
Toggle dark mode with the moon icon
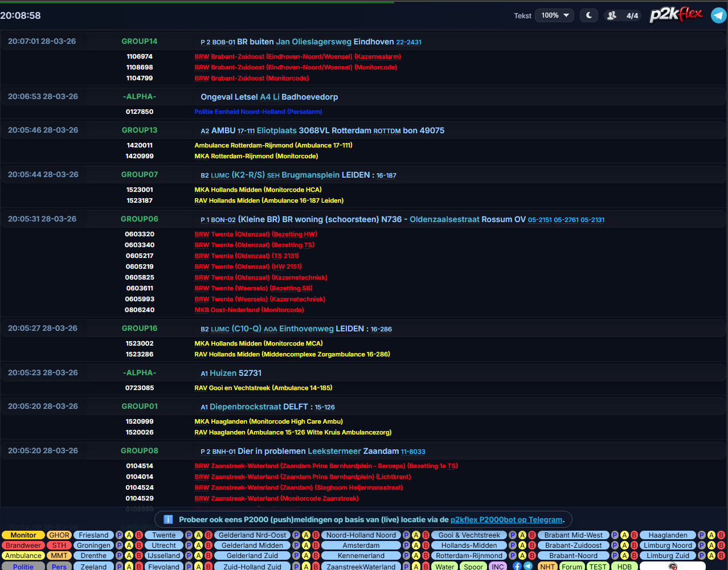589,15
